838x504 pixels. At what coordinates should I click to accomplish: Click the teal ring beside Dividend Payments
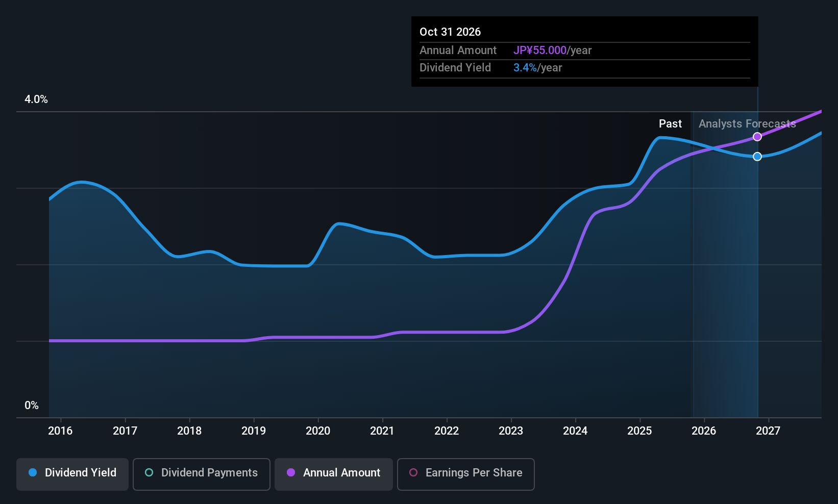[x=149, y=472]
